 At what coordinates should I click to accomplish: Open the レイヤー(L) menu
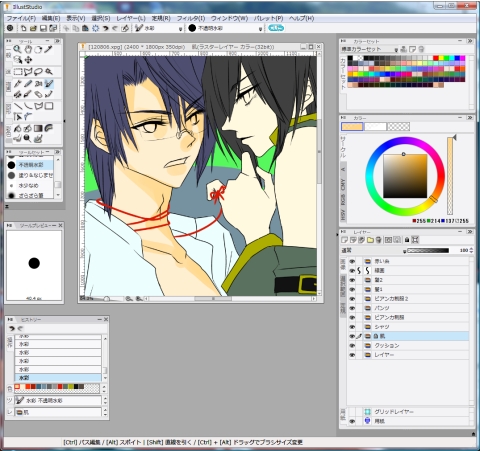click(131, 18)
